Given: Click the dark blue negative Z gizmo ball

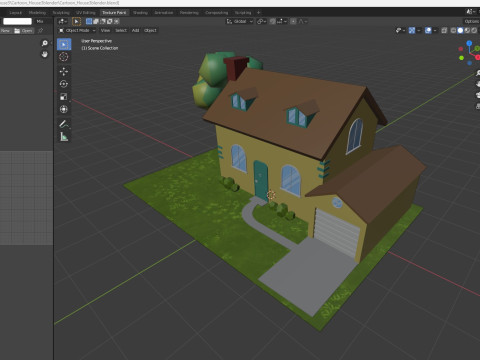Looking at the screenshot, I should pos(469,63).
